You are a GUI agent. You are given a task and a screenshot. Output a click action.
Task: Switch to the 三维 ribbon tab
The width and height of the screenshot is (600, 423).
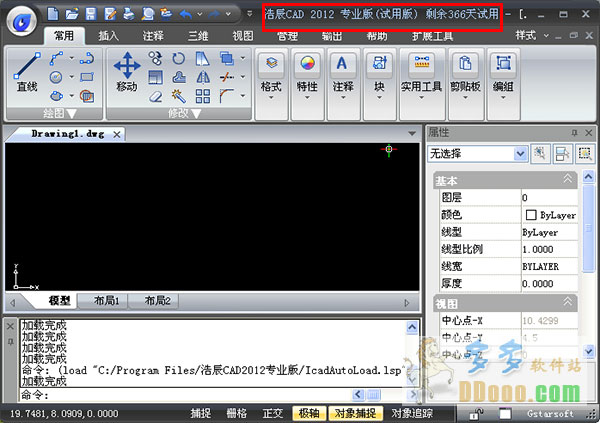click(x=198, y=36)
